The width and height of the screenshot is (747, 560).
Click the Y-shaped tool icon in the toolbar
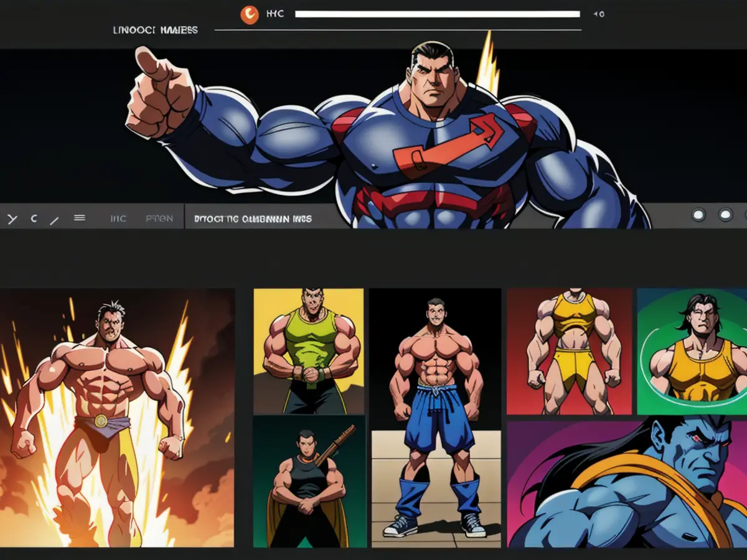pyautogui.click(x=12, y=218)
